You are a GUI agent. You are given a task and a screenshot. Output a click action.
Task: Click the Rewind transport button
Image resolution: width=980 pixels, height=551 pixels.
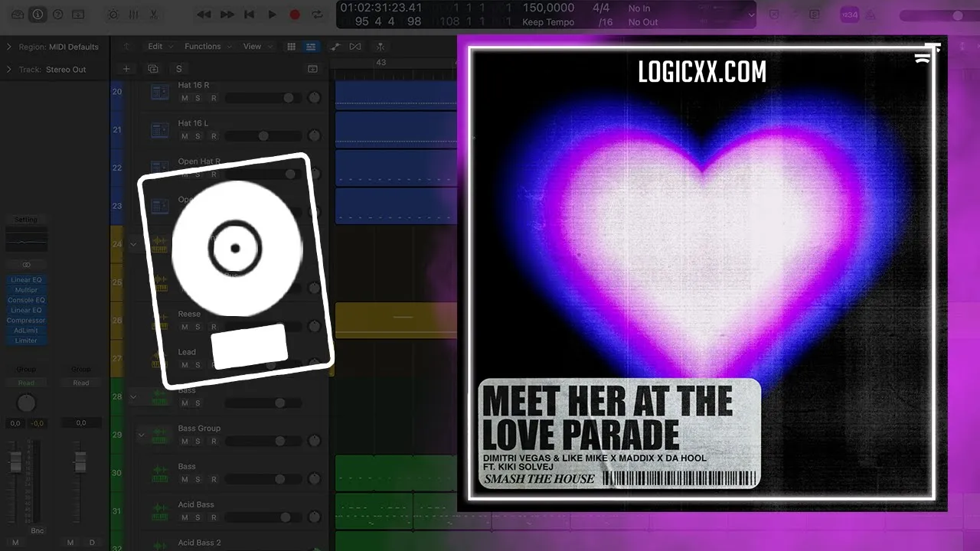coord(204,15)
